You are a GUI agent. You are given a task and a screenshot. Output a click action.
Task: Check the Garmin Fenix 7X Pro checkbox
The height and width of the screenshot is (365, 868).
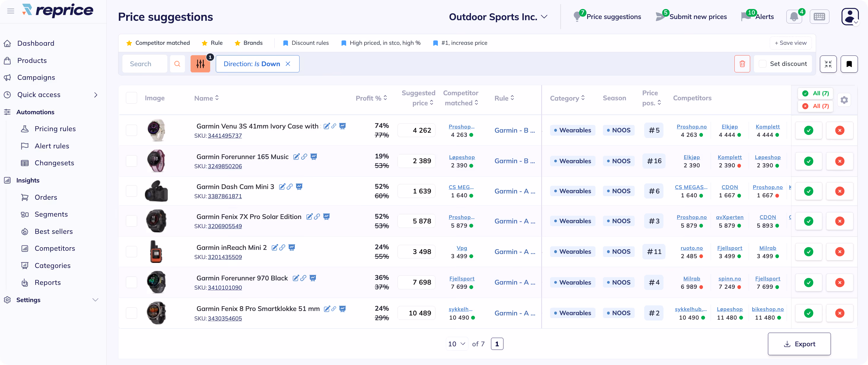point(132,221)
